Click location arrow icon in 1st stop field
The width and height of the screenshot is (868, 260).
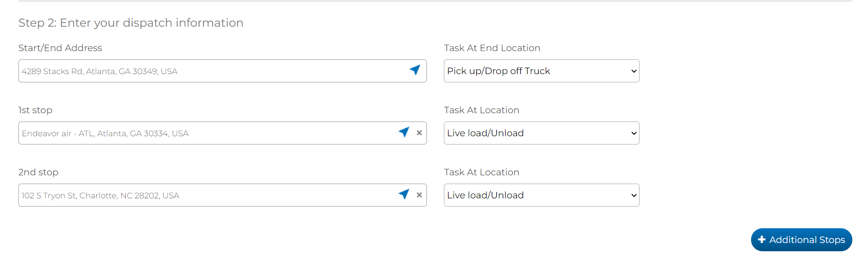pos(404,132)
